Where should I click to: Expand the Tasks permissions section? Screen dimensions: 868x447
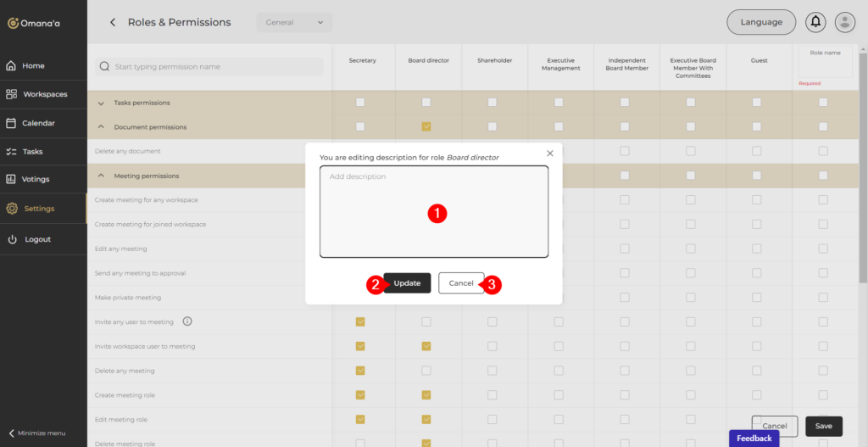[102, 103]
